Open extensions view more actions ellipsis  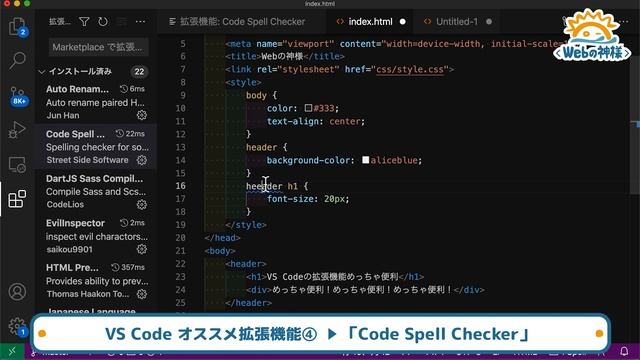click(140, 22)
